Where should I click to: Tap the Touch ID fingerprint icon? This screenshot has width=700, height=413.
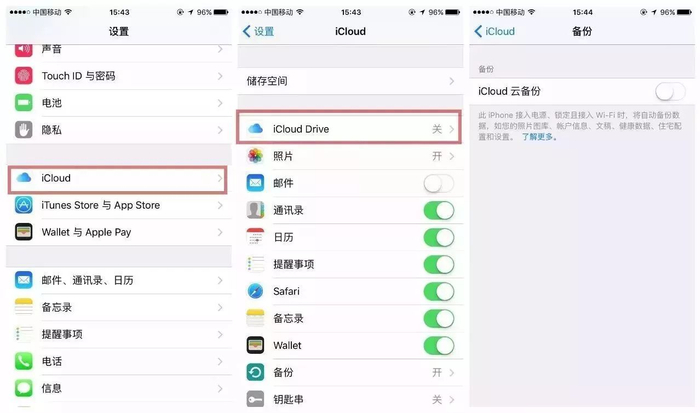(x=23, y=75)
